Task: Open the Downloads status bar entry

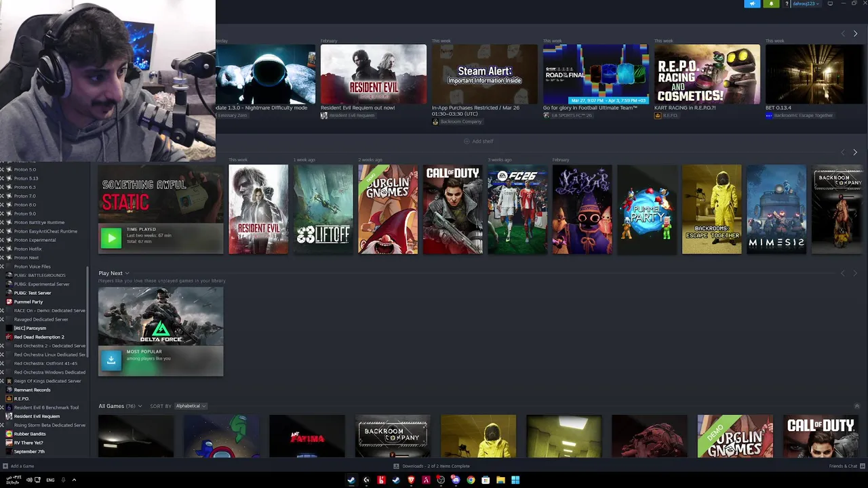Action: tap(432, 466)
